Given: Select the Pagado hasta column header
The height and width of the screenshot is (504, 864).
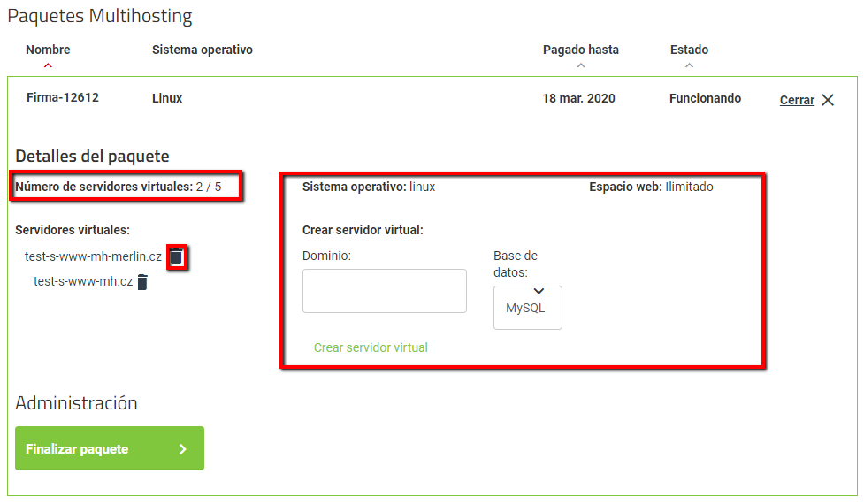Looking at the screenshot, I should point(580,50).
